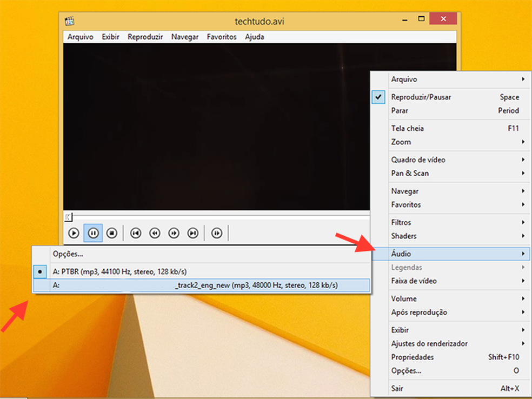Screen dimensions: 532x399
Task: Open the Exibir menu in menu bar
Action: pos(110,37)
